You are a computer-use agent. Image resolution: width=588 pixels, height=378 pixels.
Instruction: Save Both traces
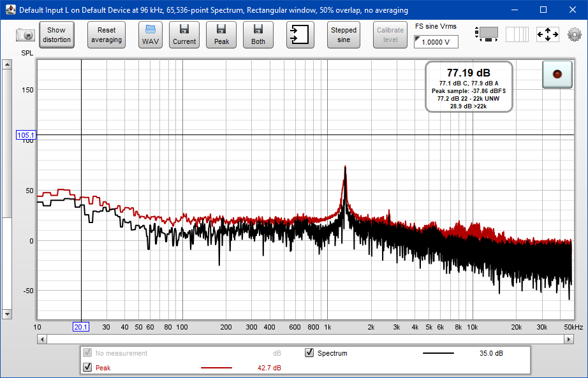pyautogui.click(x=258, y=35)
